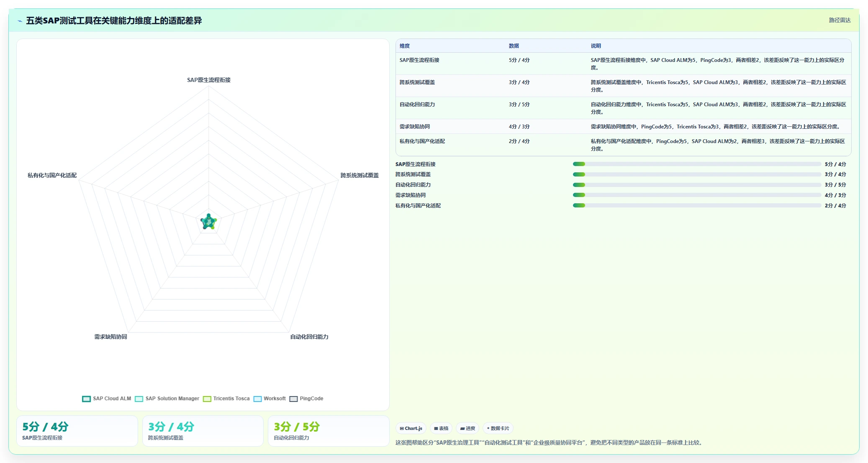Click the 进度 chip
The width and height of the screenshot is (868, 463).
click(x=467, y=428)
